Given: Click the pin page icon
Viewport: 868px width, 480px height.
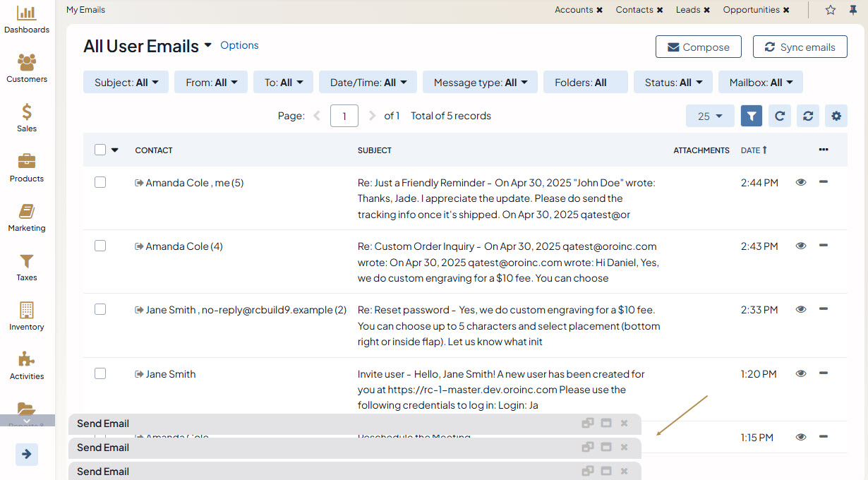Looking at the screenshot, I should (853, 10).
